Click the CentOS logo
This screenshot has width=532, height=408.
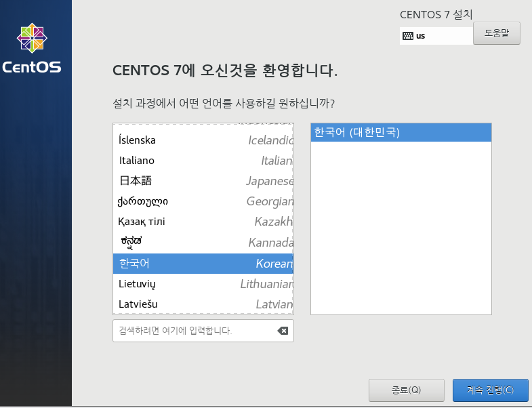click(x=32, y=48)
